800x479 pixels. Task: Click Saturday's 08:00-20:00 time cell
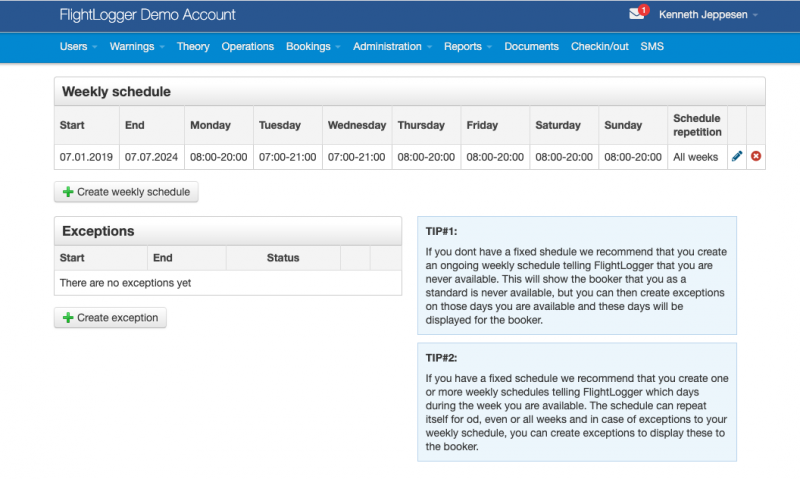pyautogui.click(x=564, y=157)
